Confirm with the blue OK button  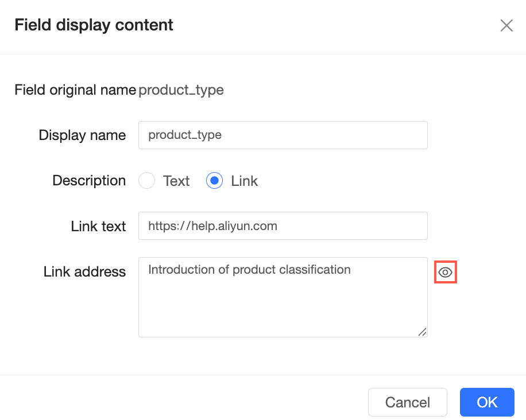tap(487, 402)
